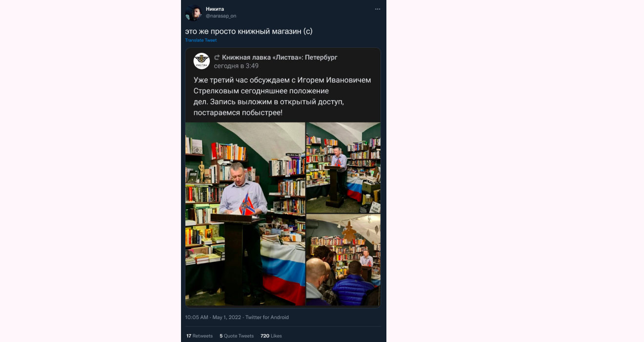The image size is (644, 342).
Task: Click the display name Никита
Action: (x=215, y=9)
